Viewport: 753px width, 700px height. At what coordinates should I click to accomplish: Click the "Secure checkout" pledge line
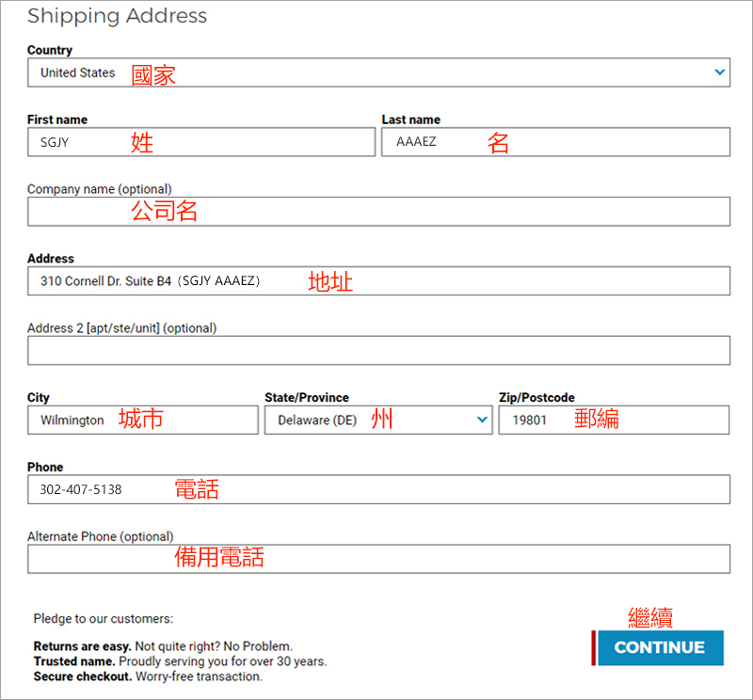[148, 676]
